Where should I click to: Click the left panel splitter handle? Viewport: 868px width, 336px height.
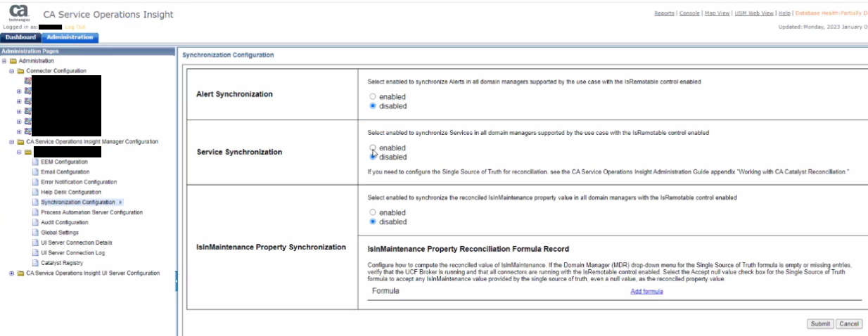point(177,281)
